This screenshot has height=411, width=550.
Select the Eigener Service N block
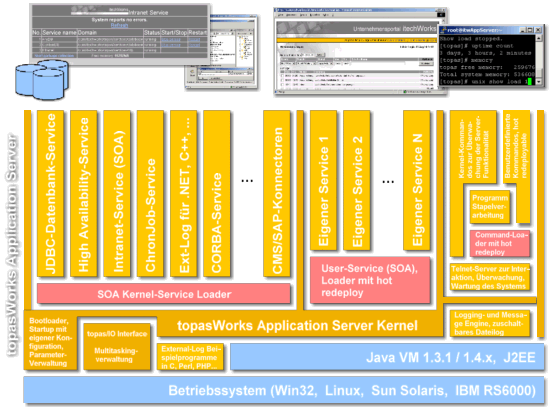[x=417, y=180]
